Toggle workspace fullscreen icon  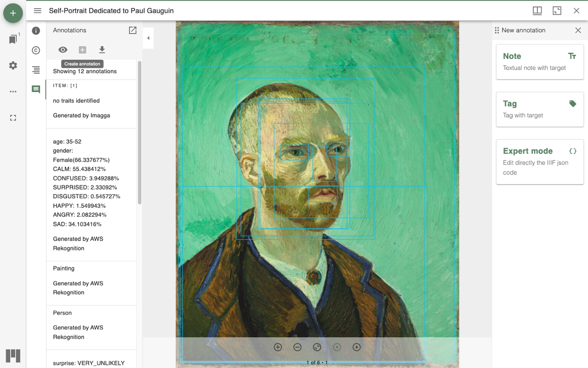tap(13, 118)
